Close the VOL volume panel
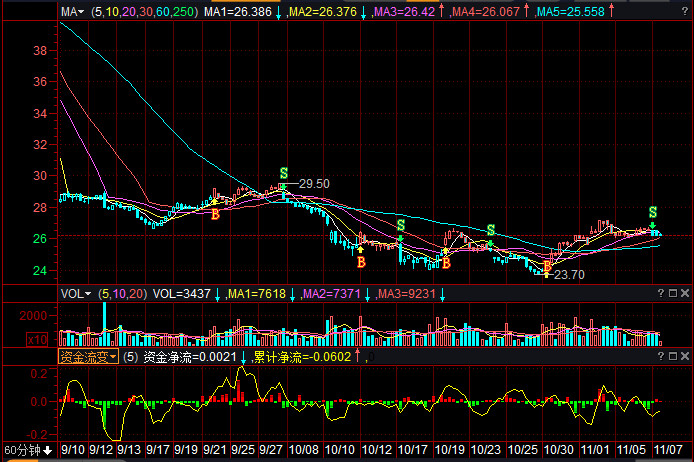The width and height of the screenshot is (694, 462). (686, 294)
